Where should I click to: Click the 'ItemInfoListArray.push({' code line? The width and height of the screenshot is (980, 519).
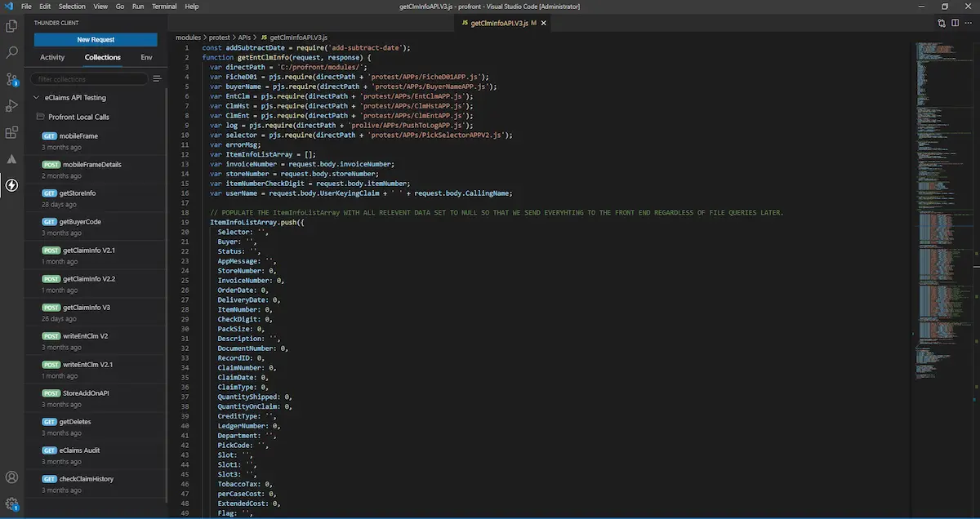[256, 222]
